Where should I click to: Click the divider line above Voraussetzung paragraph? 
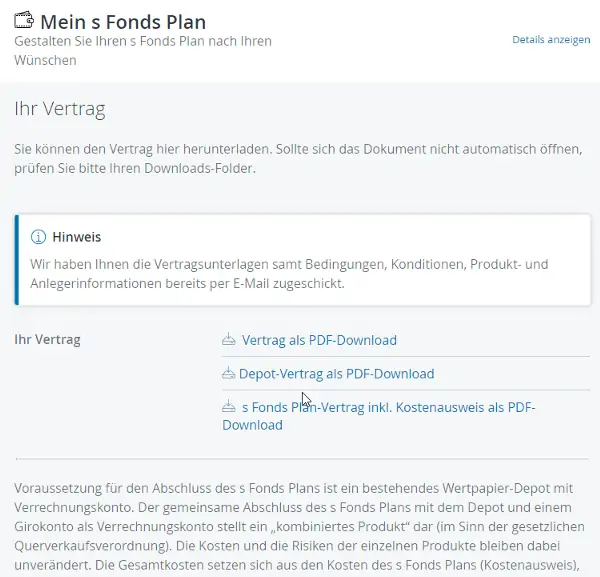tap(302, 458)
